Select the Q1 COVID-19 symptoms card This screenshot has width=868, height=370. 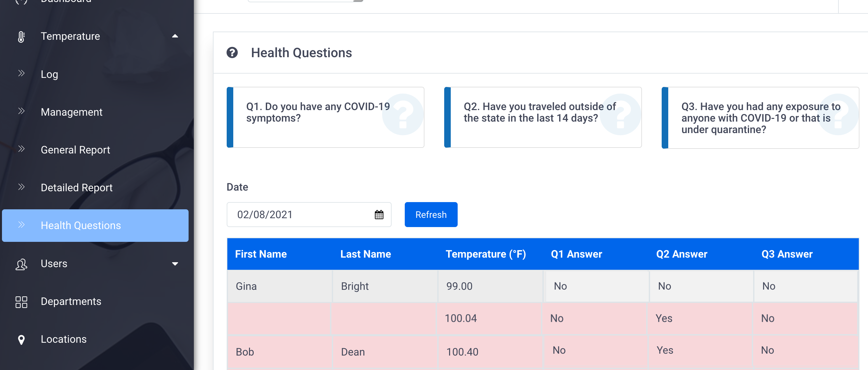[x=326, y=117]
